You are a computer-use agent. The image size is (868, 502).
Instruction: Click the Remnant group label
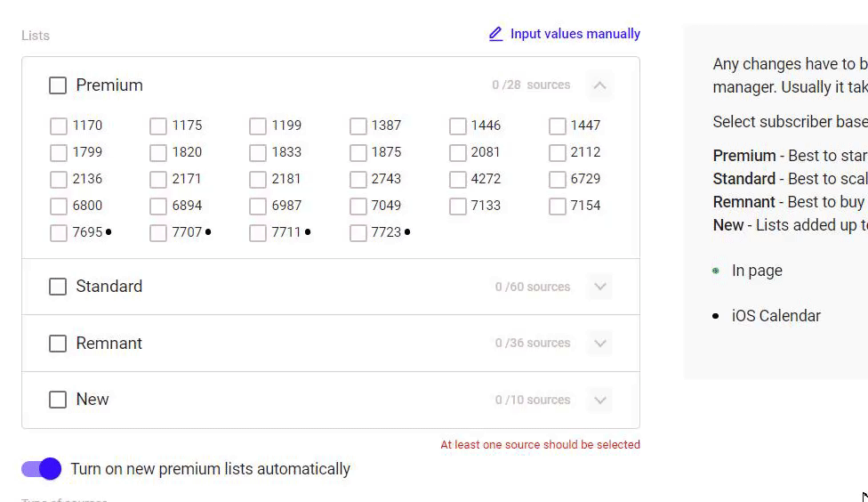109,344
